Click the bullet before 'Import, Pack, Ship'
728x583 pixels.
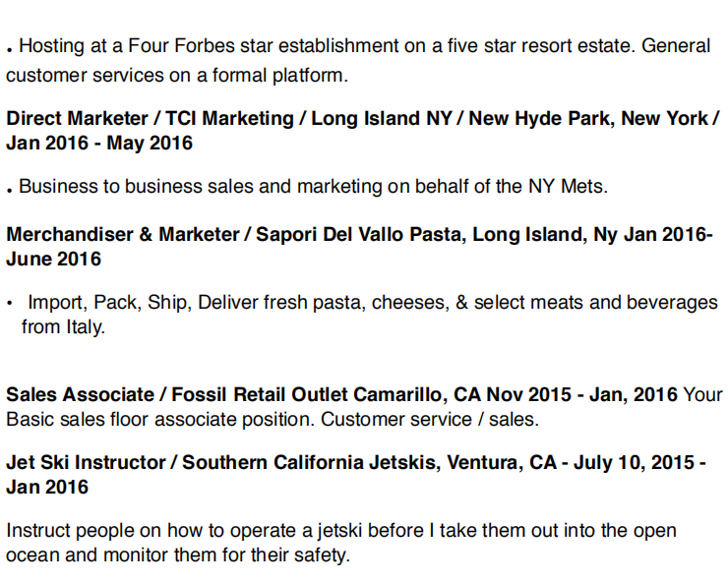(9, 304)
